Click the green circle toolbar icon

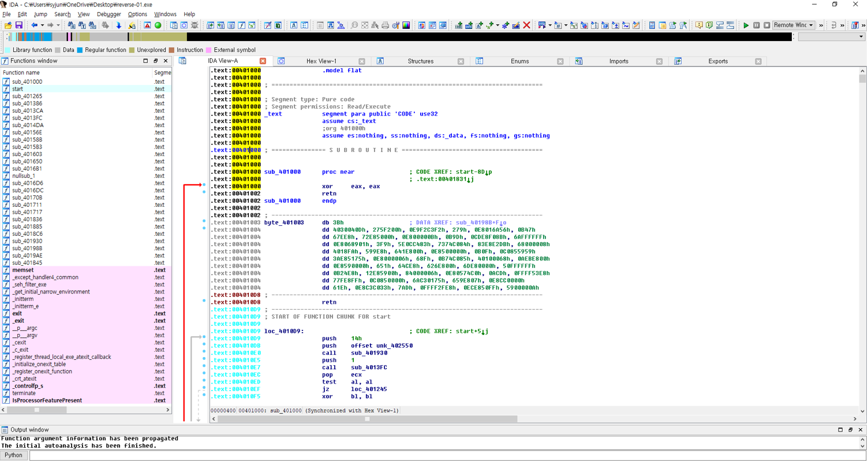click(x=158, y=25)
